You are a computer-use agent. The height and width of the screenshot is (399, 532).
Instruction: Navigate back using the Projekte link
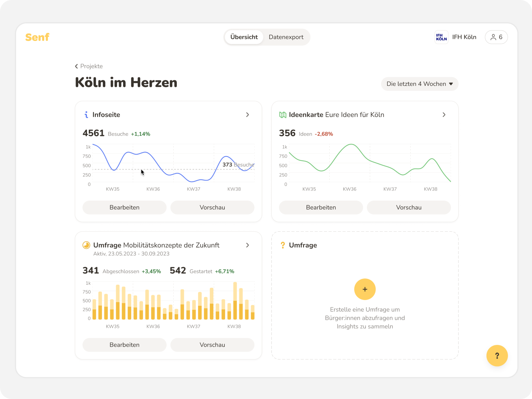(91, 66)
